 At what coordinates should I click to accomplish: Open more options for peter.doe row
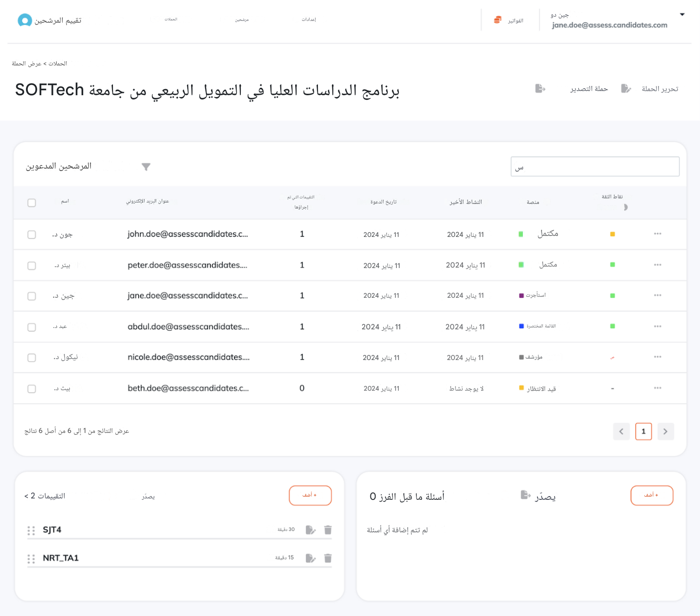(x=657, y=265)
